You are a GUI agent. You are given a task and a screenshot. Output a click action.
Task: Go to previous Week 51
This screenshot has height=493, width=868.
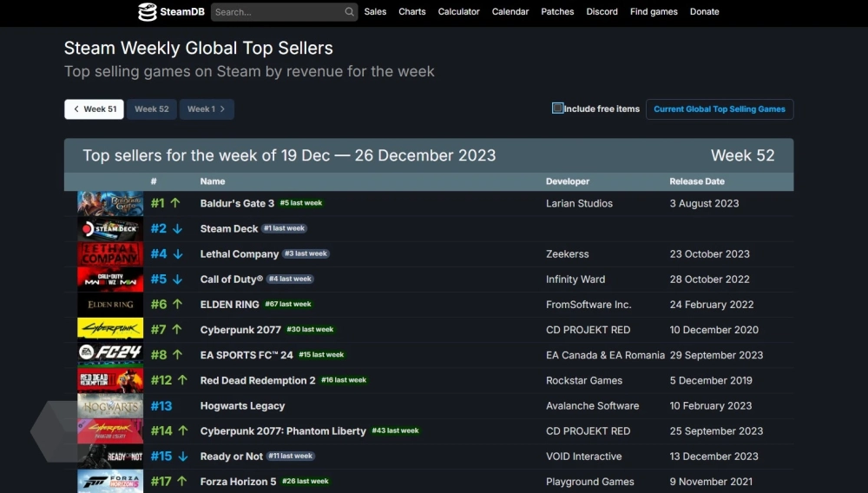coord(94,109)
